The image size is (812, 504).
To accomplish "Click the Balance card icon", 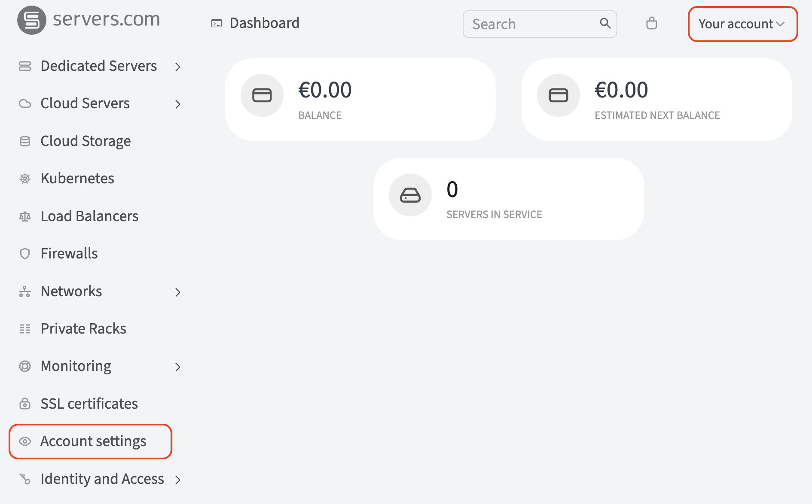I will [x=262, y=95].
